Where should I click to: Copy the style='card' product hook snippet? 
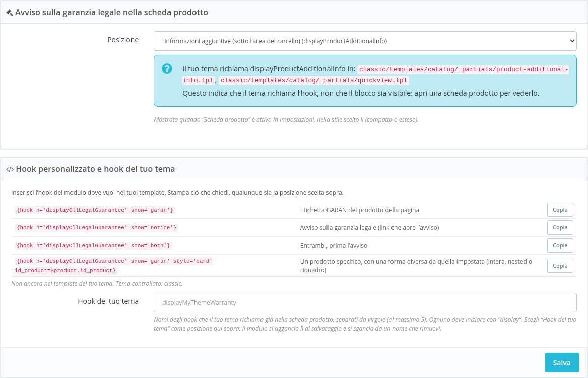coord(560,266)
